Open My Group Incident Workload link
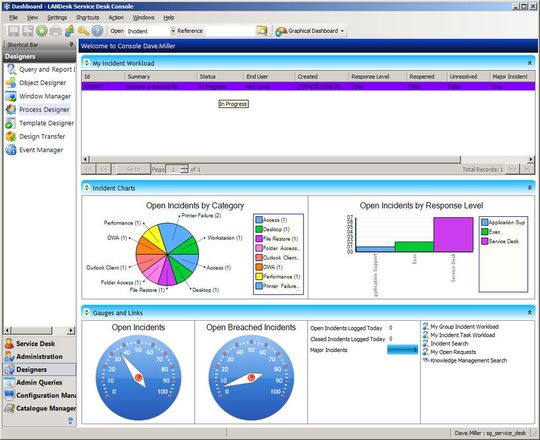The image size is (540, 440). [x=461, y=326]
